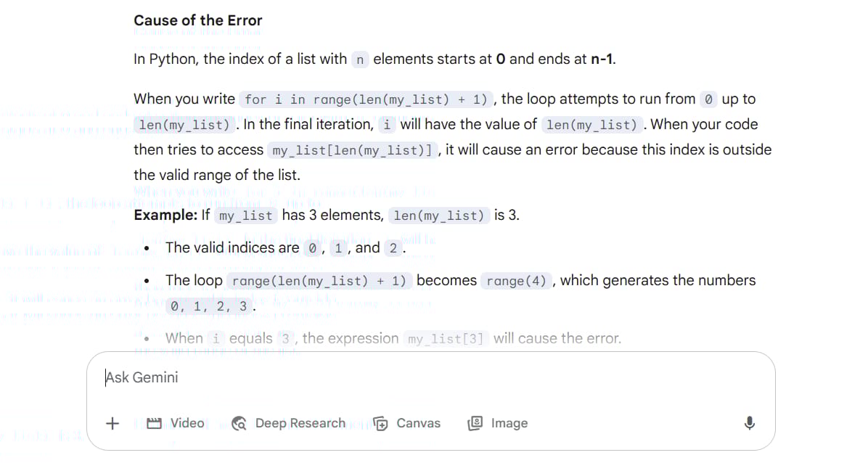Focus the Ask Gemini text box
The width and height of the screenshot is (868, 463).
(x=430, y=377)
